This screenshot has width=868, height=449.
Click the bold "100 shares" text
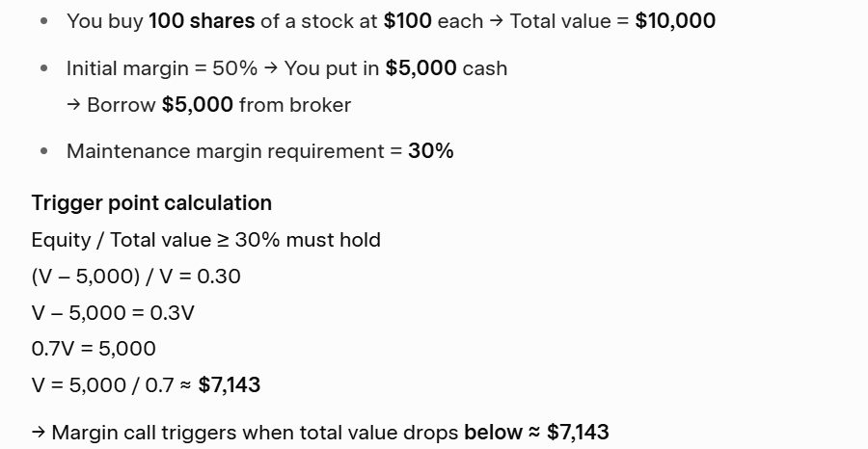(x=202, y=21)
